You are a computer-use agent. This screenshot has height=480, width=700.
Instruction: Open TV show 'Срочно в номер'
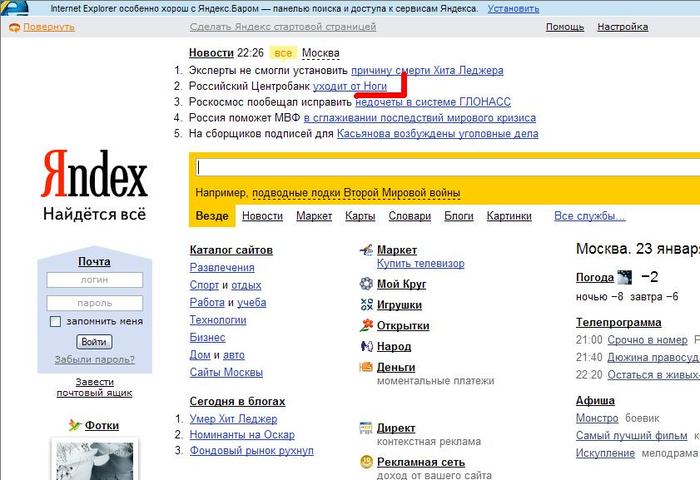pyautogui.click(x=647, y=340)
